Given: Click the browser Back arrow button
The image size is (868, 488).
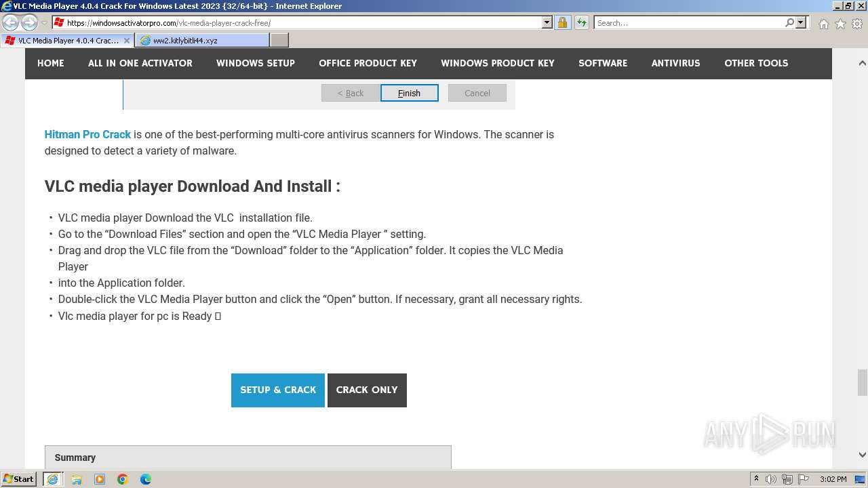Looking at the screenshot, I should (11, 23).
